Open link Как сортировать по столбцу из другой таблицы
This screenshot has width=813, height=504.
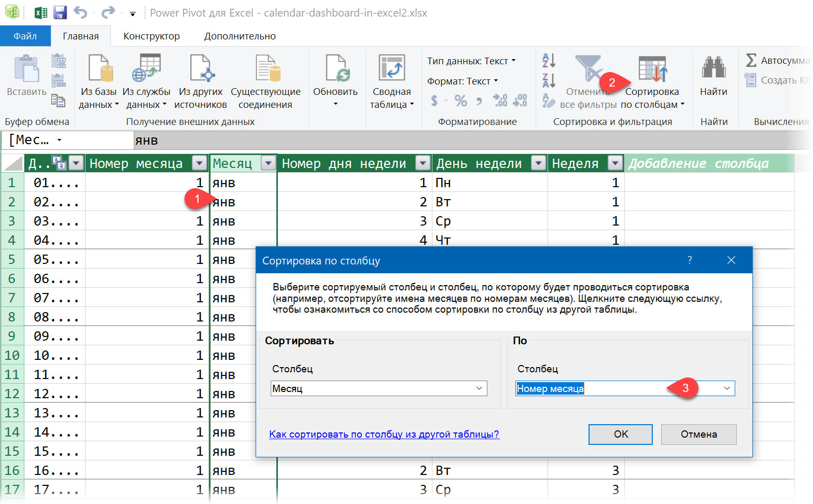[x=384, y=435]
